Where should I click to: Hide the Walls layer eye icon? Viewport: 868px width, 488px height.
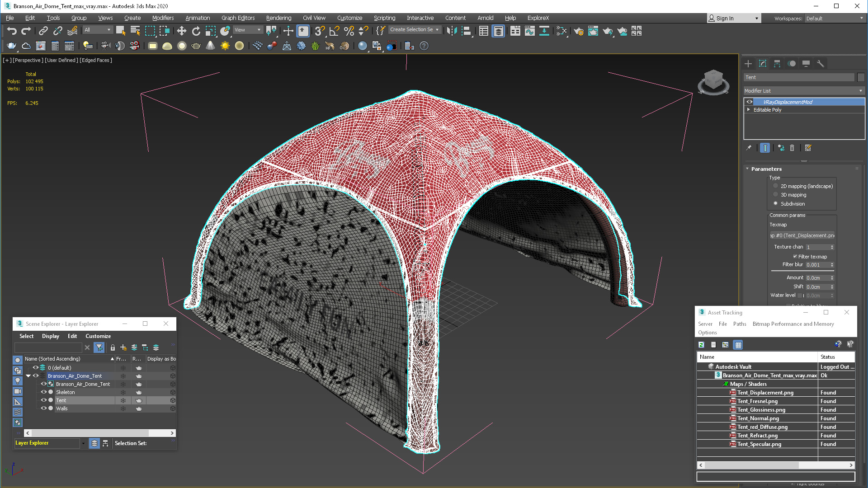[x=44, y=408]
